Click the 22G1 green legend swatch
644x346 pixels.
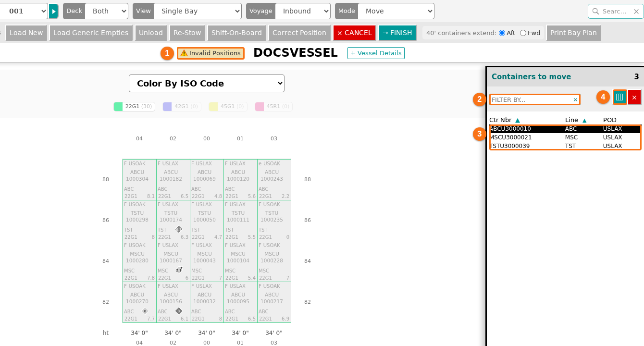tap(118, 107)
